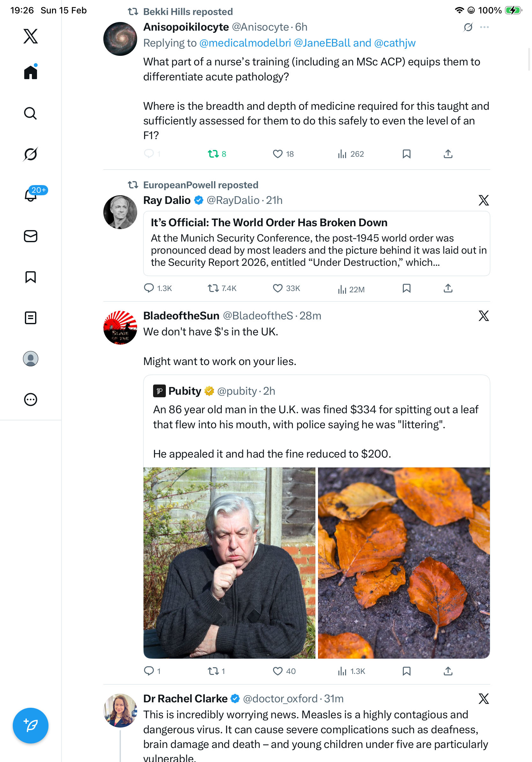
Task: Open the World Order Has Broken Down article
Action: coord(316,243)
